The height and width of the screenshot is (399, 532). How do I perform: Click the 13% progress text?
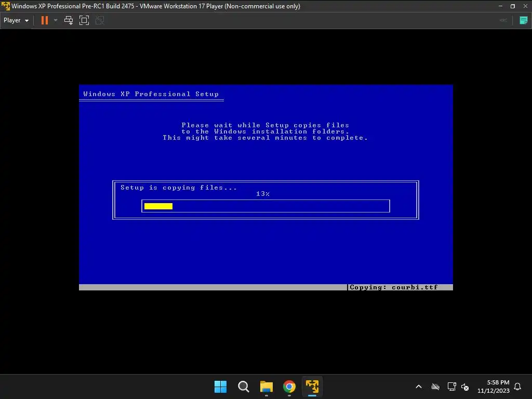(263, 194)
